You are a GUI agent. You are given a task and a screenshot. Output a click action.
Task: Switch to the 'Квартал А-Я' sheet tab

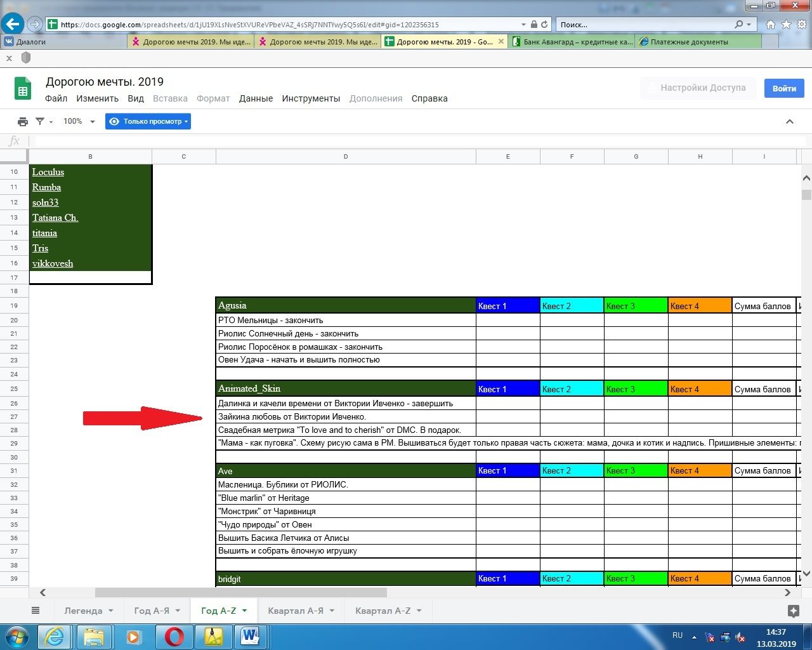tap(295, 611)
